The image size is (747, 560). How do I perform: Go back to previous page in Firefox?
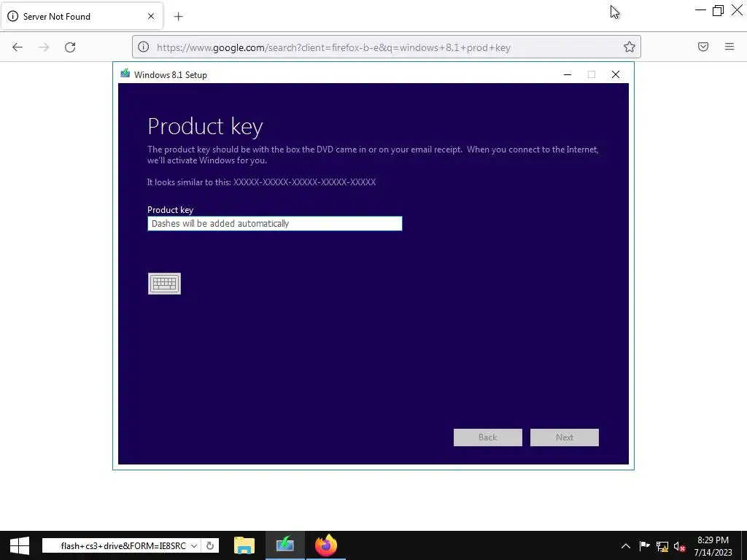[18, 47]
